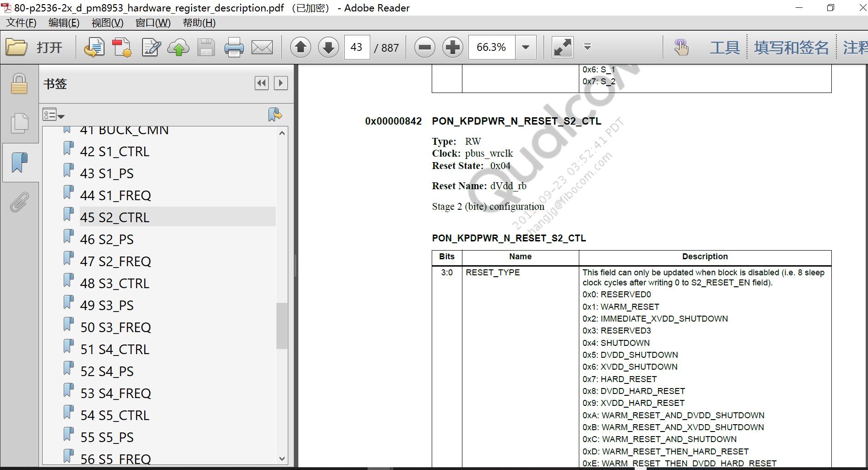Open the zoom level dropdown arrow
This screenshot has width=868, height=470.
[x=526, y=47]
